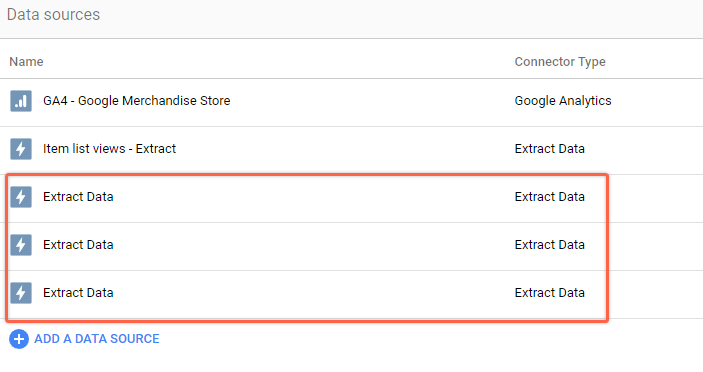Select the first Extract Data source name
This screenshot has width=703, height=372.
[x=78, y=197]
